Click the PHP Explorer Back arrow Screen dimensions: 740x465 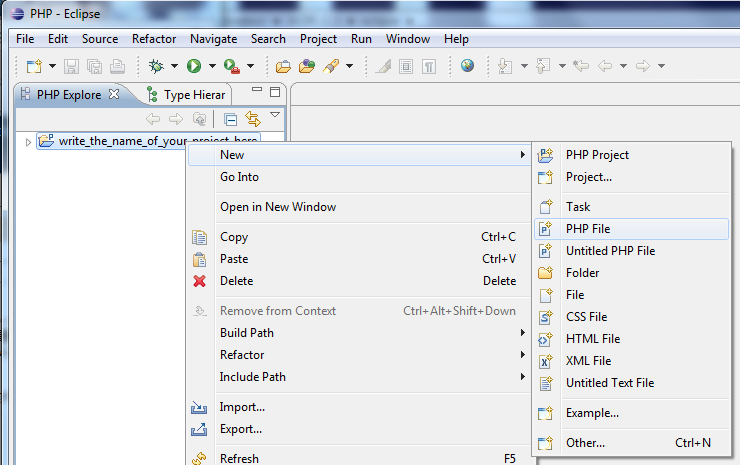click(153, 119)
